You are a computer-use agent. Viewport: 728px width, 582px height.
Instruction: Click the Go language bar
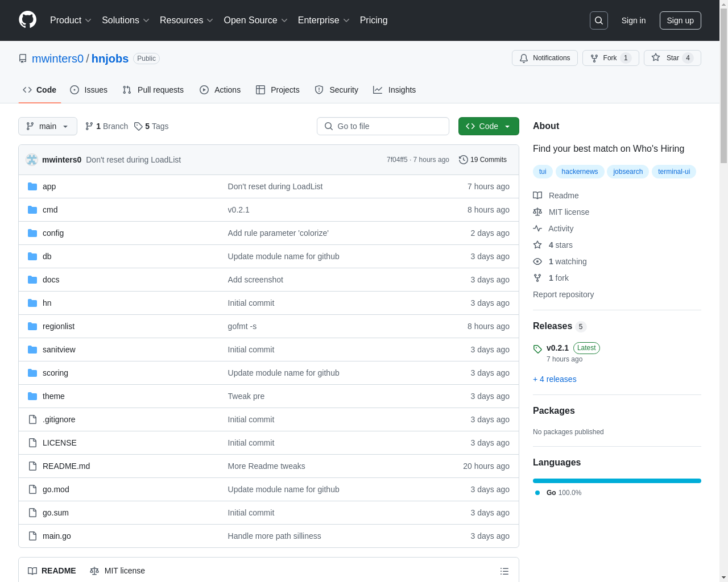[x=617, y=481]
